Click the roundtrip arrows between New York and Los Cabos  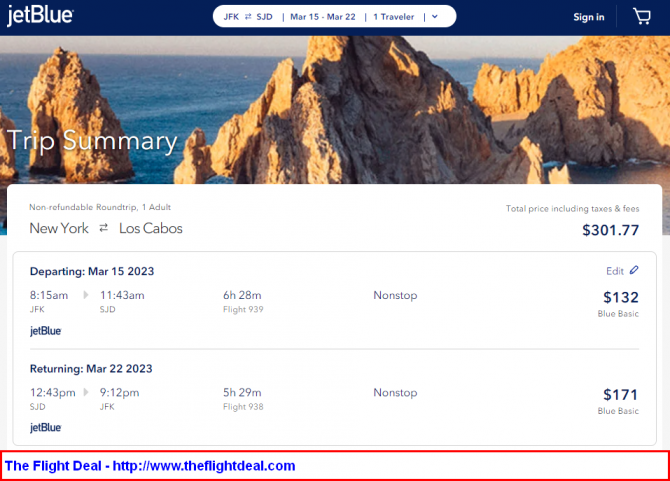click(x=103, y=228)
